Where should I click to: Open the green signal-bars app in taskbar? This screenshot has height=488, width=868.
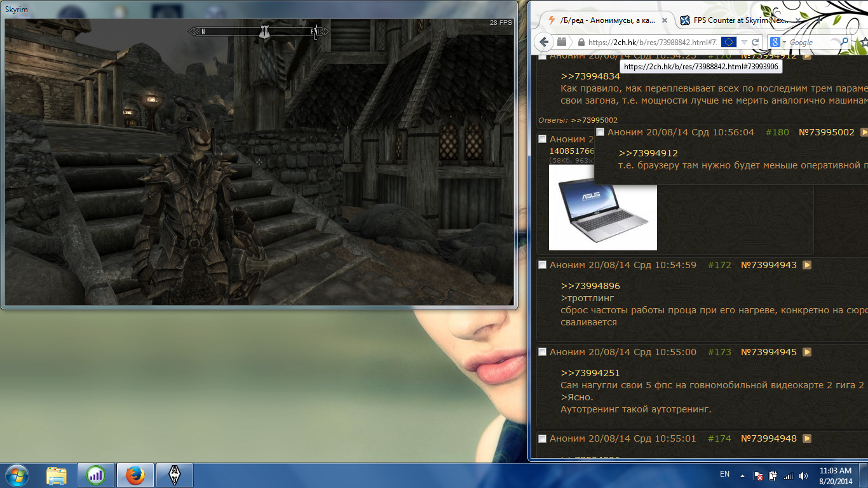coord(96,475)
